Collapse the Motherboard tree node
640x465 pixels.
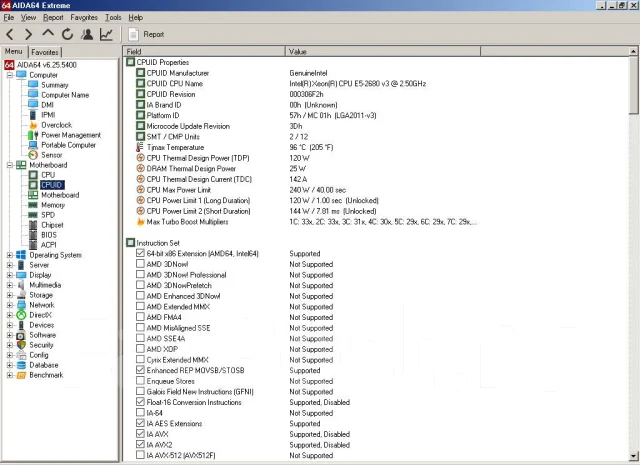tap(9, 165)
